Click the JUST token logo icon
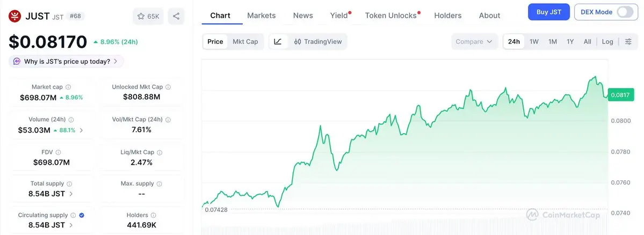This screenshot has width=644, height=235. pyautogui.click(x=15, y=16)
